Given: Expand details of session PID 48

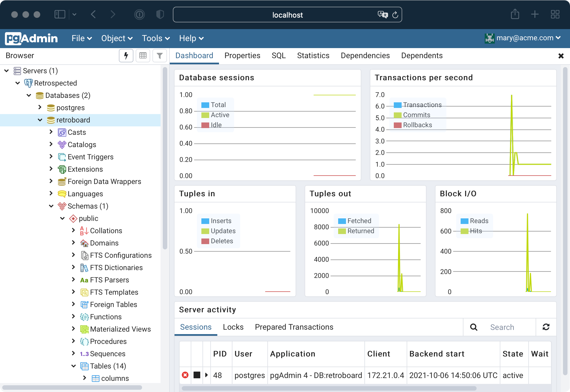Looking at the screenshot, I should (x=206, y=375).
